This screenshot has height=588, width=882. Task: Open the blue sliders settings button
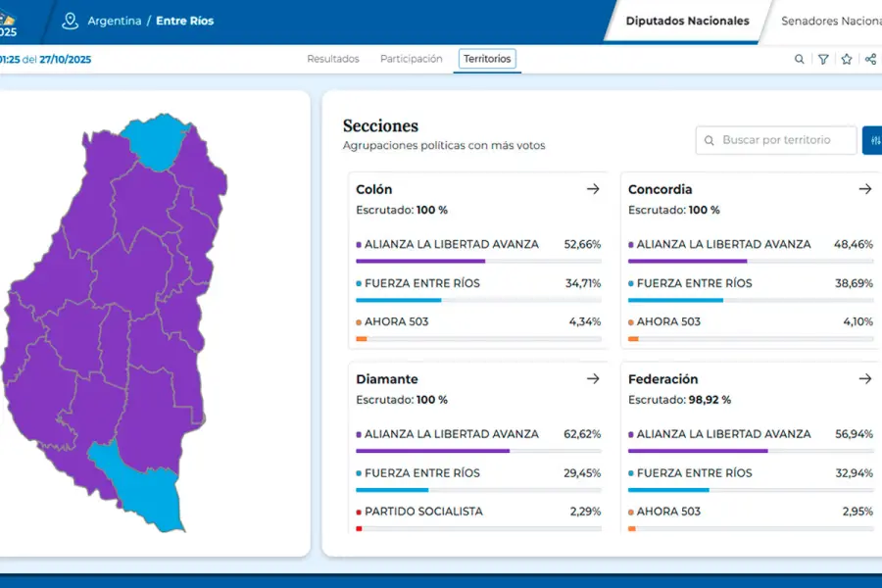click(872, 140)
